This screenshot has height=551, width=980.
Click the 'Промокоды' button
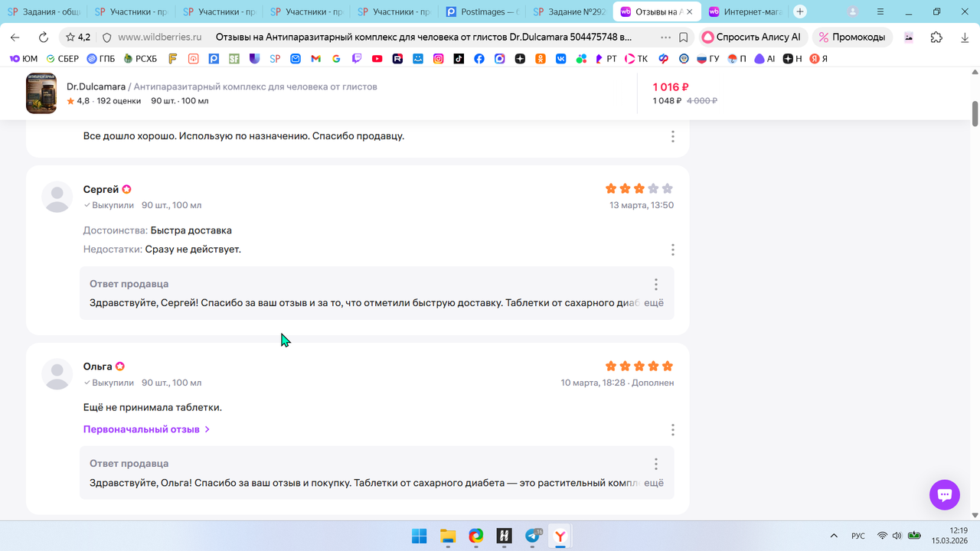[852, 37]
